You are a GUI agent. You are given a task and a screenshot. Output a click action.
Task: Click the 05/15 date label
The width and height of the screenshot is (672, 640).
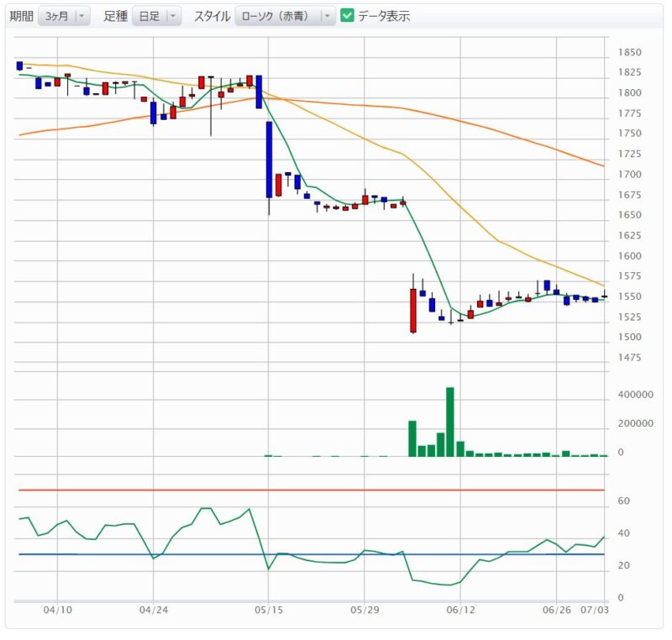269,610
